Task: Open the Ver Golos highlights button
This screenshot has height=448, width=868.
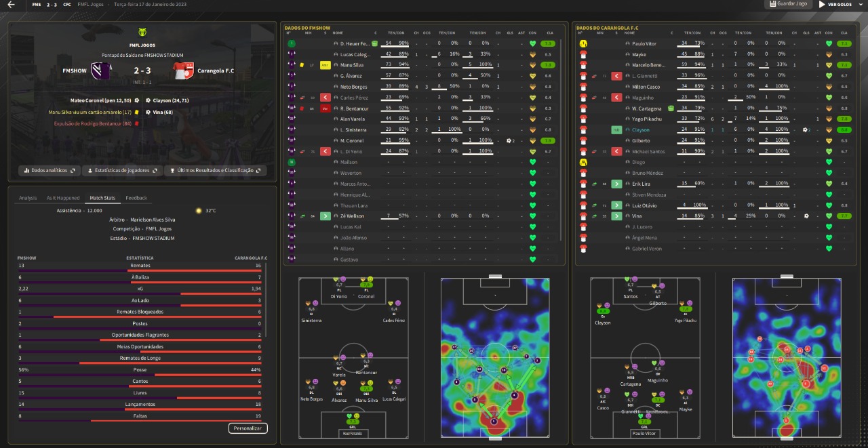Action: click(835, 5)
